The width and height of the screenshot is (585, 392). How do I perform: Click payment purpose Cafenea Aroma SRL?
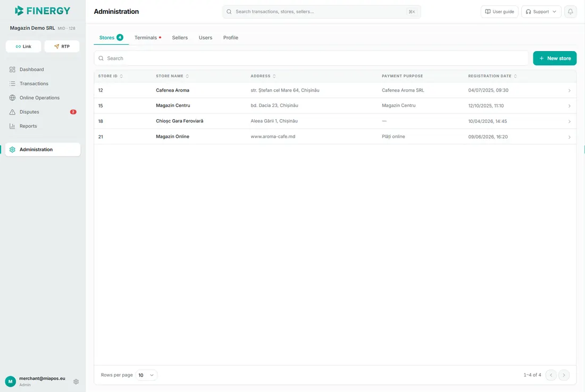(403, 90)
